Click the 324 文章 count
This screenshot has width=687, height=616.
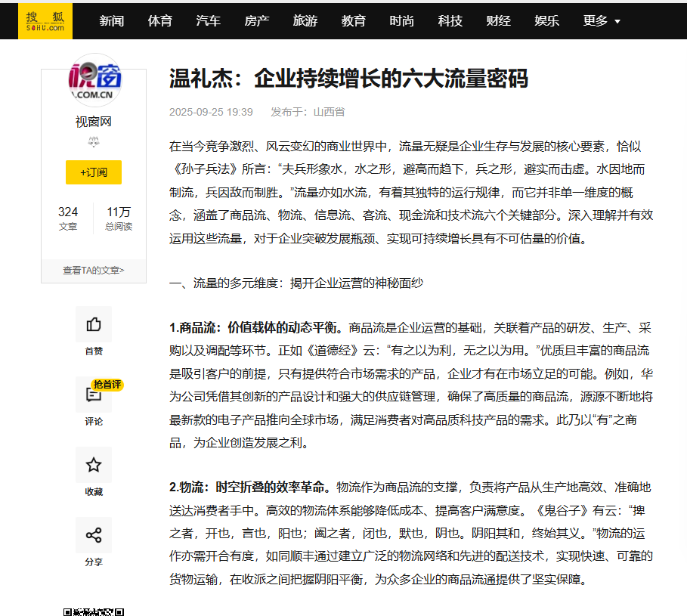pos(68,218)
